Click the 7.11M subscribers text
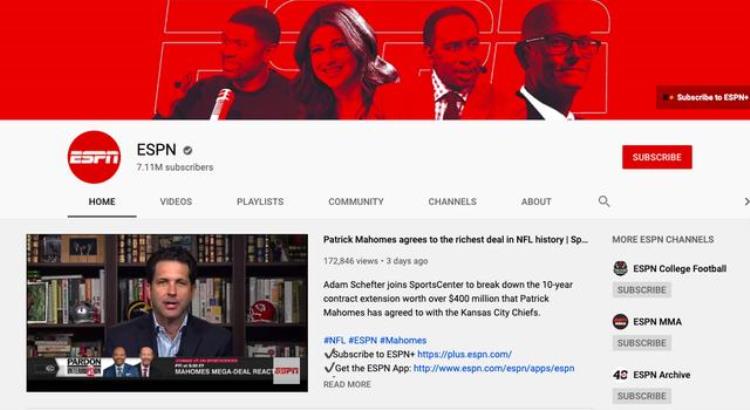The width and height of the screenshot is (750, 410). [x=175, y=167]
